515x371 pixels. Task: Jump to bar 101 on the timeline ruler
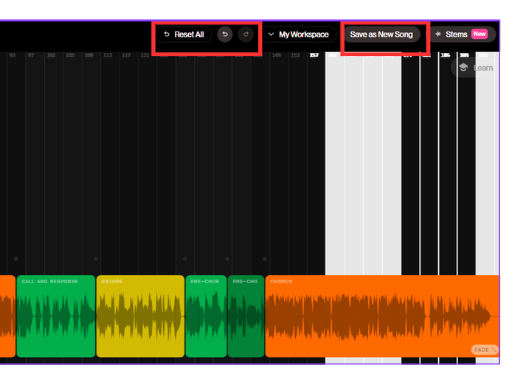(51, 55)
